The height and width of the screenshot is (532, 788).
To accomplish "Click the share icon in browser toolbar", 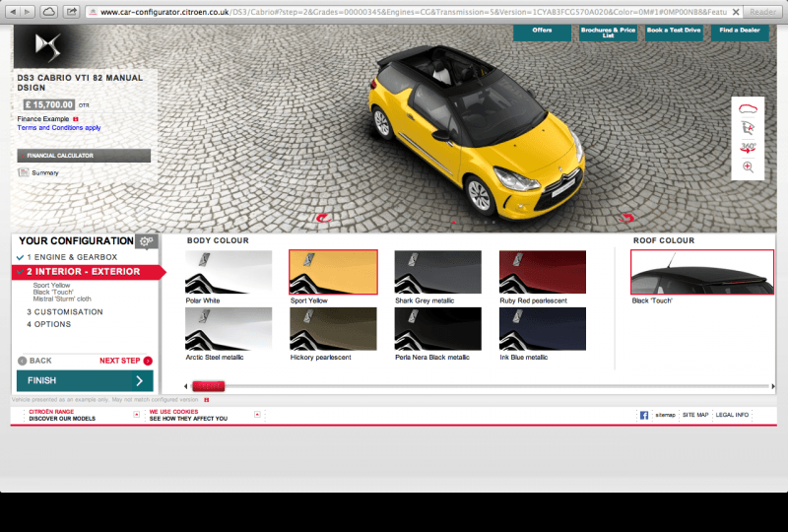I will pyautogui.click(x=72, y=11).
